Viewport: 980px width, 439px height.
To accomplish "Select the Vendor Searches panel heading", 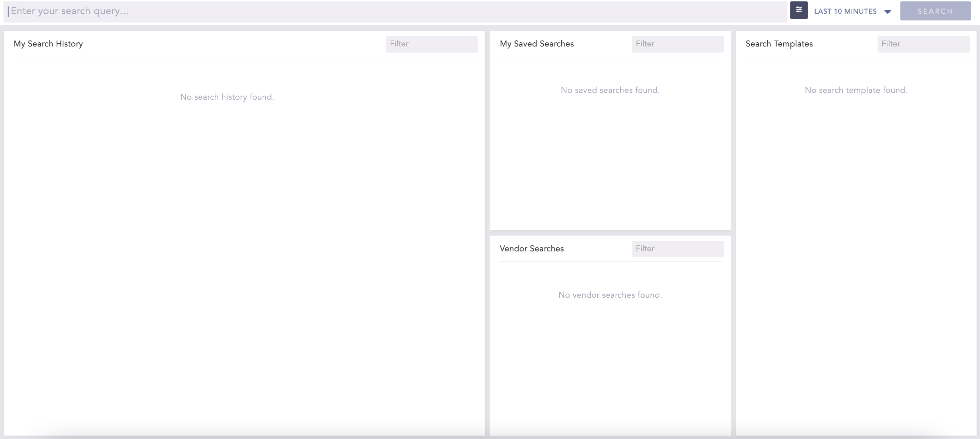I will click(x=531, y=249).
